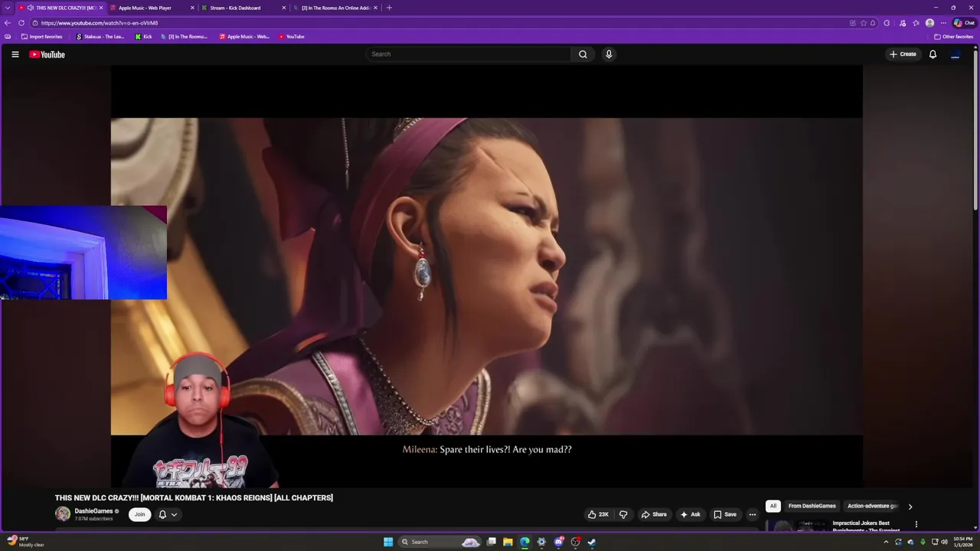Image resolution: width=980 pixels, height=551 pixels.
Task: Open Other favorites folder
Action: [953, 37]
